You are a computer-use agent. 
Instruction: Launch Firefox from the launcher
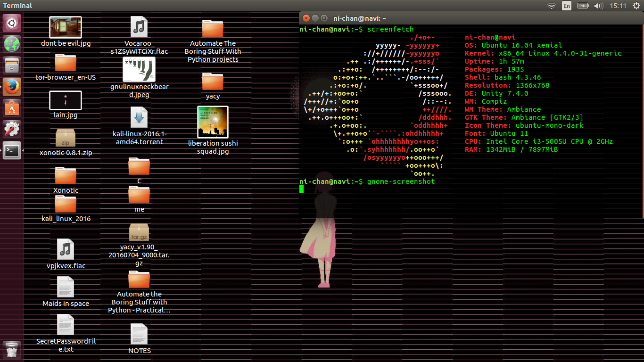[12, 87]
